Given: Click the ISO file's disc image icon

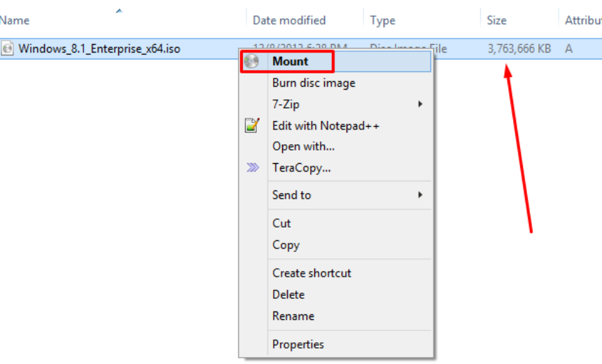Looking at the screenshot, I should (7, 48).
